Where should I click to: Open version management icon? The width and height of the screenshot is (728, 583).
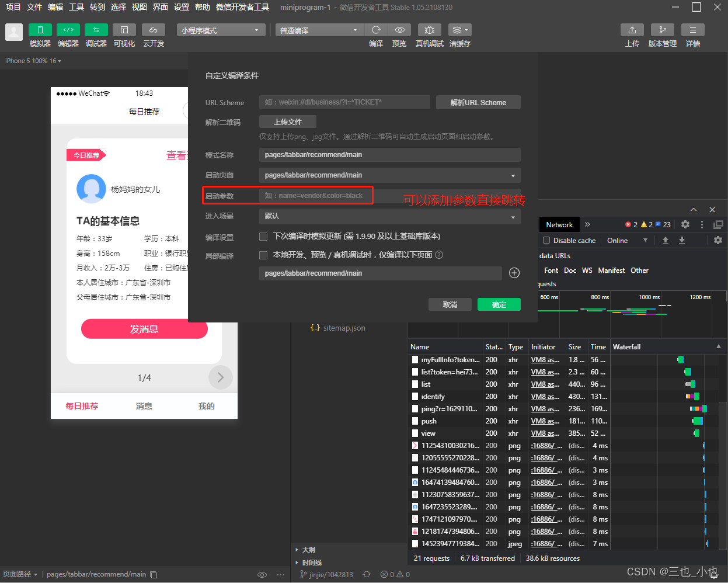[x=663, y=30]
